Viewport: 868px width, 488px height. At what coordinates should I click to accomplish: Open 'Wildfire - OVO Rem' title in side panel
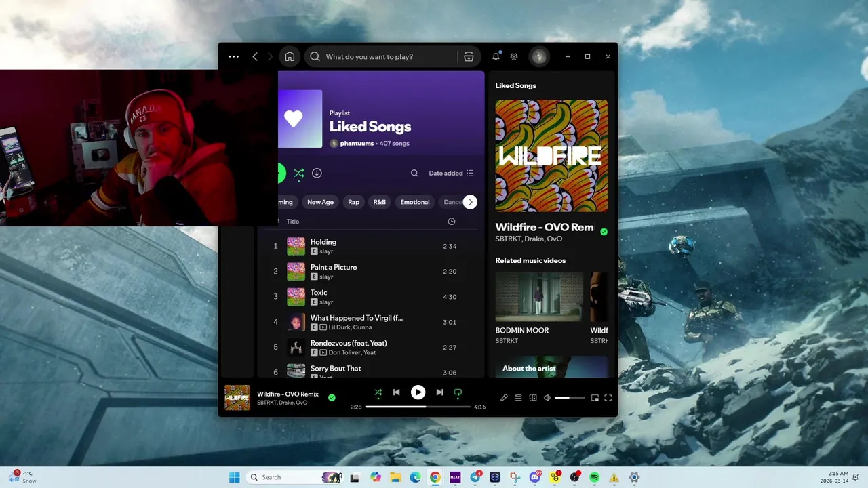pos(545,227)
